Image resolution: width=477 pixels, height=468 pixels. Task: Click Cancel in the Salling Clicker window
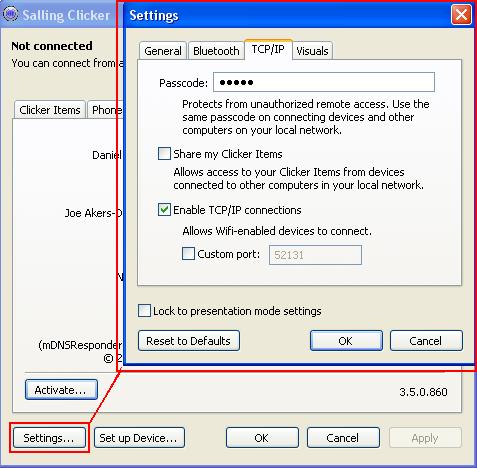coord(343,438)
